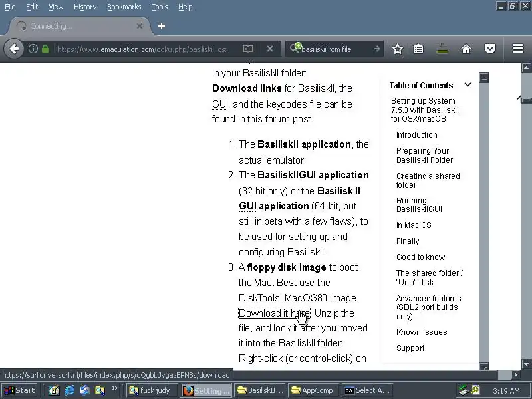Open the Bookmarks menu
This screenshot has height=399, width=532.
pyautogui.click(x=124, y=7)
